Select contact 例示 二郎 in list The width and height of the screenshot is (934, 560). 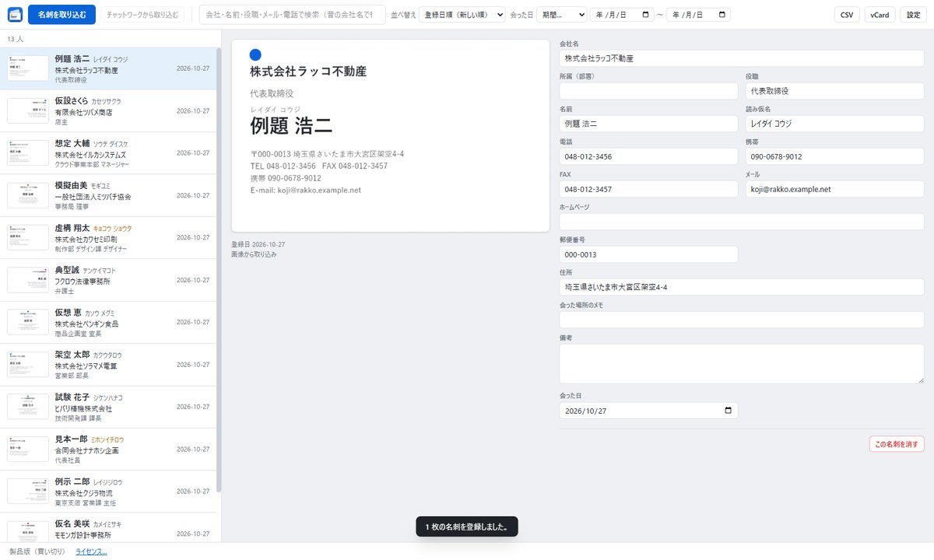point(108,491)
